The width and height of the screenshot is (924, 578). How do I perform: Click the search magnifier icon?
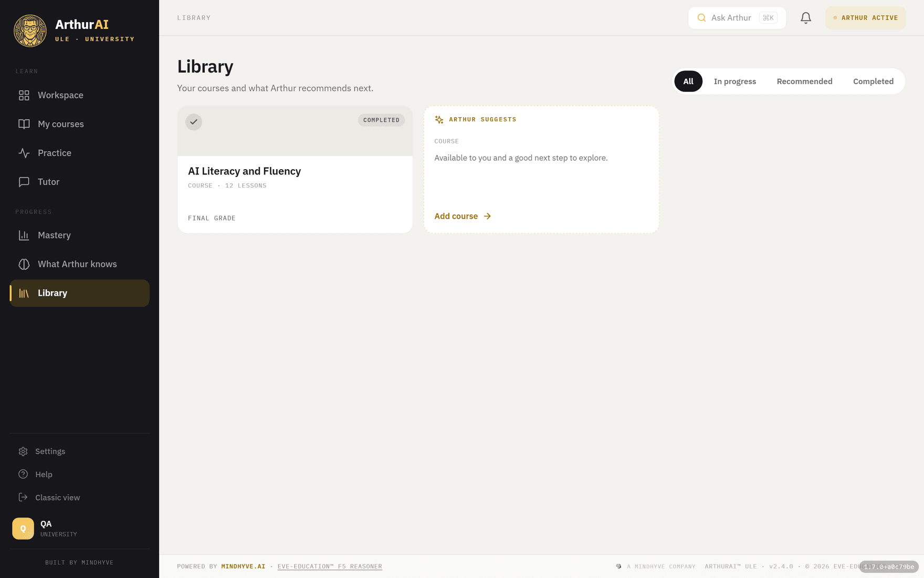pyautogui.click(x=701, y=18)
